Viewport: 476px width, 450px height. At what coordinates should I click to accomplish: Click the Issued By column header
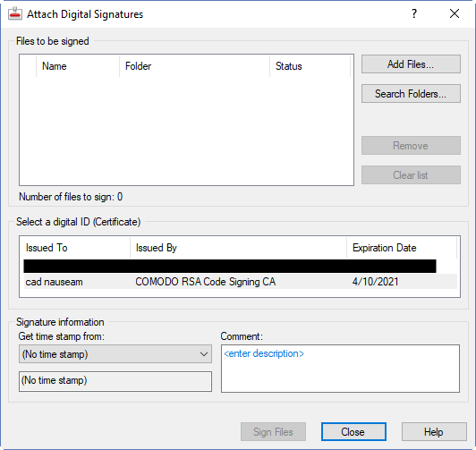pyautogui.click(x=238, y=248)
